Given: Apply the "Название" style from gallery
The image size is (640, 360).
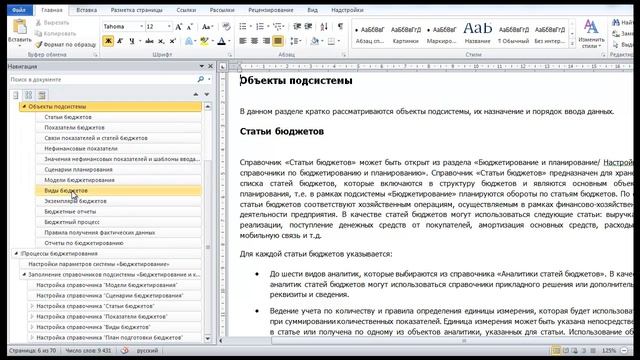Looking at the screenshot, I should click(x=478, y=33).
